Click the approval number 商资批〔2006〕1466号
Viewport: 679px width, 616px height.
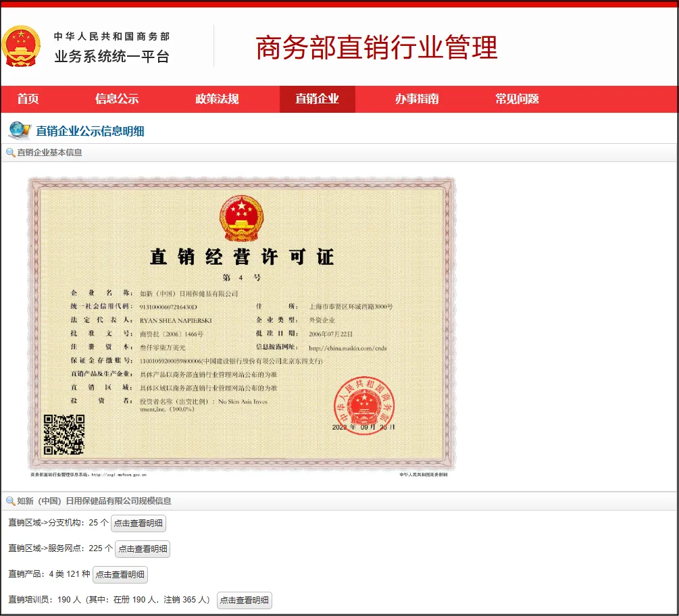172,334
